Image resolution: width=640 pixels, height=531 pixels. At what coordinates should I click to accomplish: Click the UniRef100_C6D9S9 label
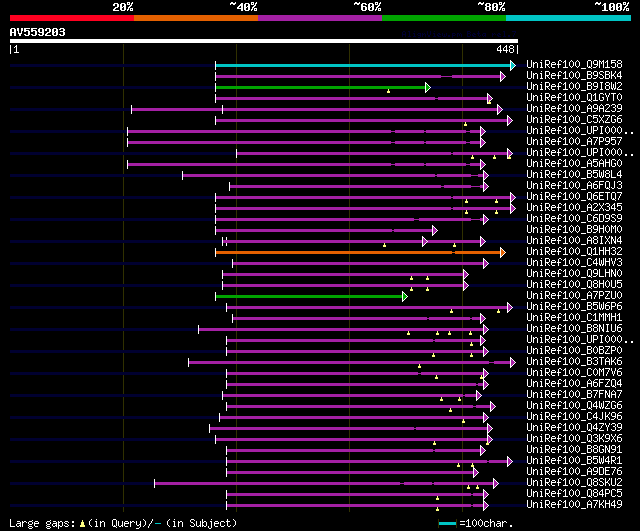574,219
